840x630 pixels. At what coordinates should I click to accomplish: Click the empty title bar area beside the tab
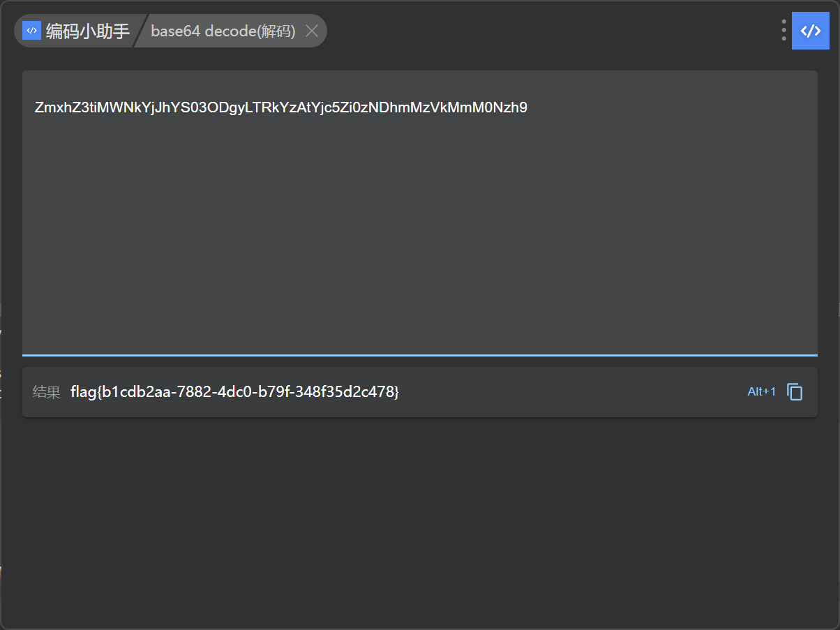[x=551, y=31]
